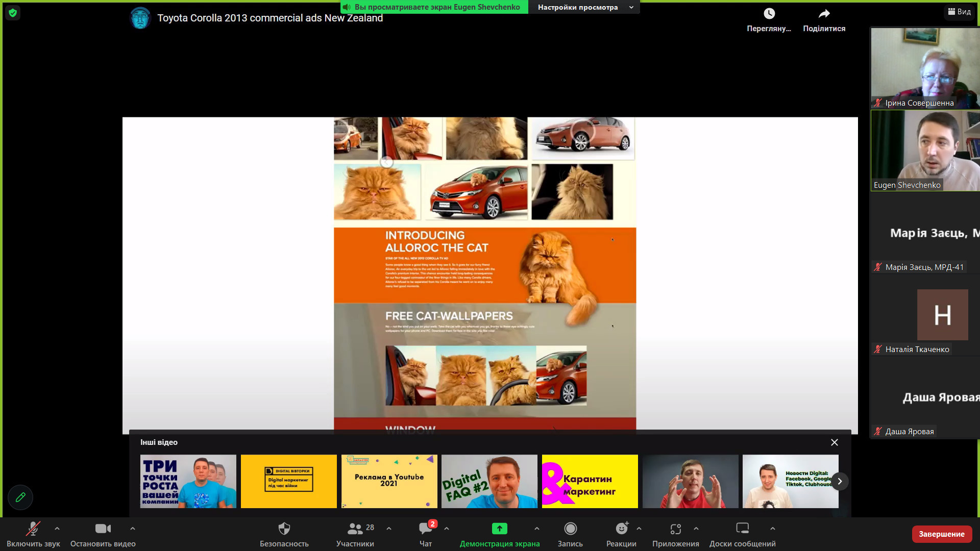
Task: Click muted mic icon beside Наталія Ткаченко
Action: click(x=878, y=349)
